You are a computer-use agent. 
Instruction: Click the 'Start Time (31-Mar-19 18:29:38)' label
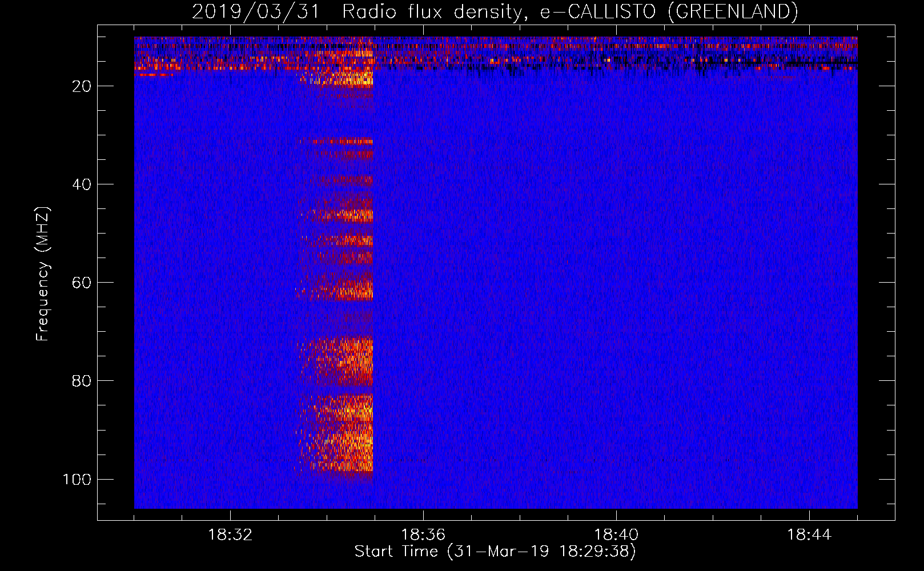tap(495, 552)
